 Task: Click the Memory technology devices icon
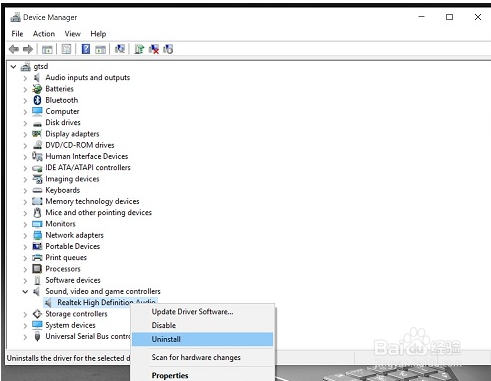coord(37,201)
